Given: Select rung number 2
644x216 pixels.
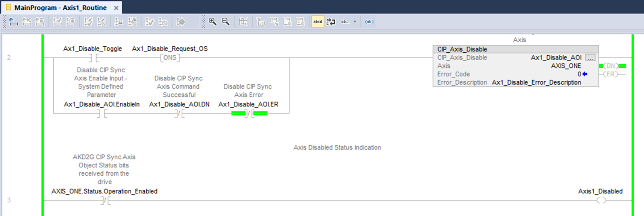Looking at the screenshot, I should [9, 58].
